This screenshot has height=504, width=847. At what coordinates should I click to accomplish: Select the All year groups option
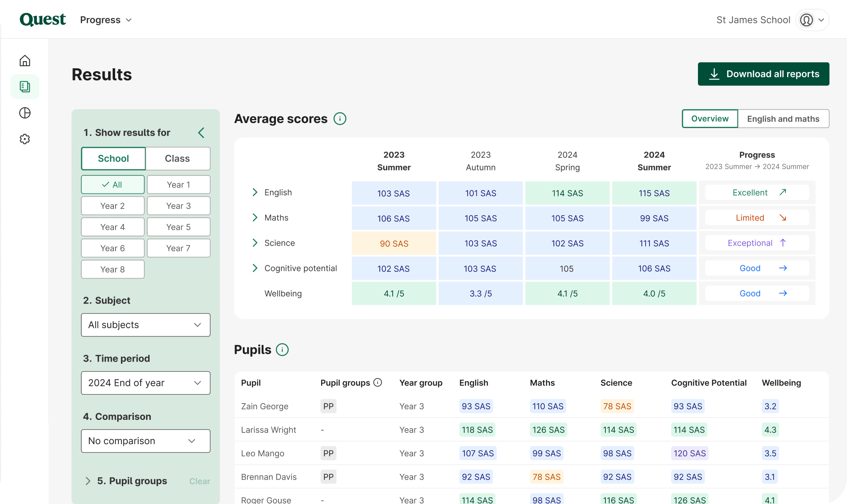click(x=113, y=185)
